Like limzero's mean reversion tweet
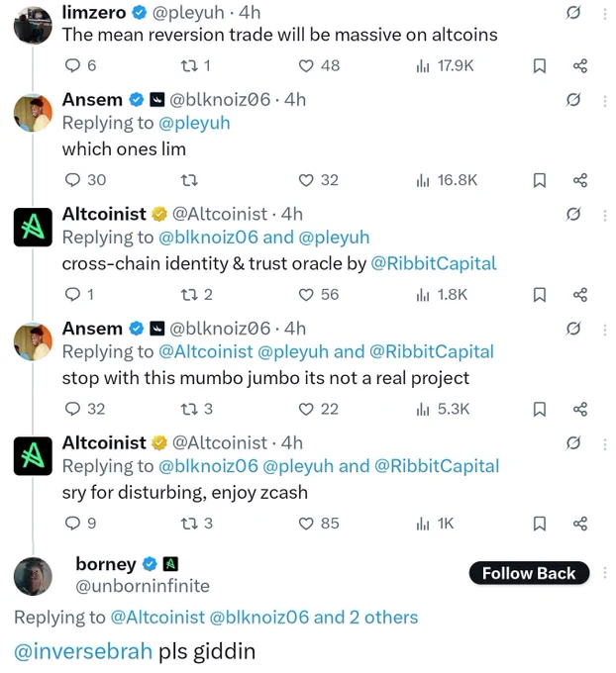 [x=319, y=65]
